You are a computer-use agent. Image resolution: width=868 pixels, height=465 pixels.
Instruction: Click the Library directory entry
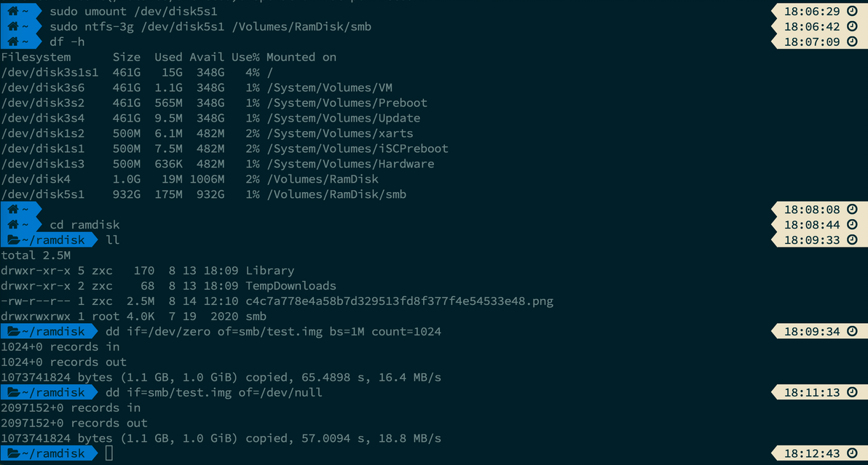269,271
